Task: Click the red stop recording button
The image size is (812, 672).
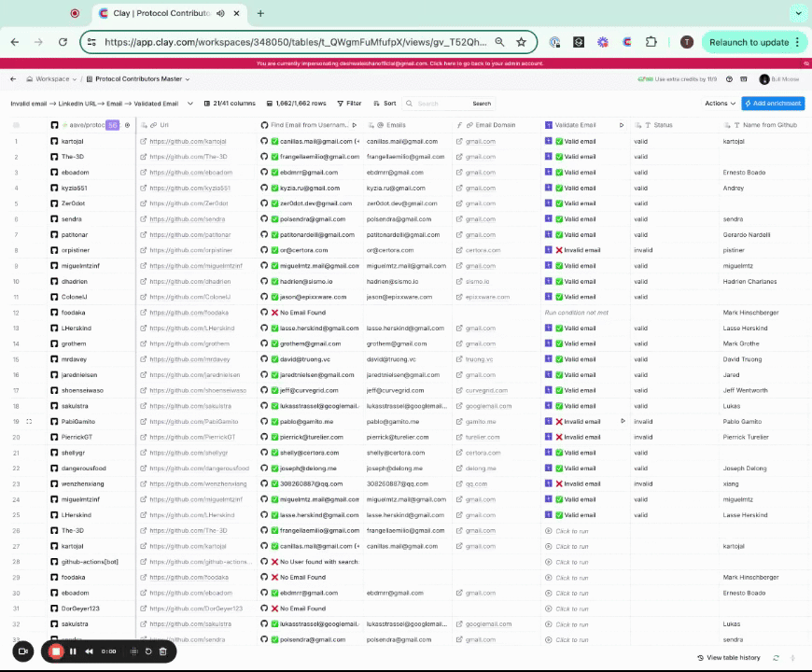Action: tap(56, 651)
